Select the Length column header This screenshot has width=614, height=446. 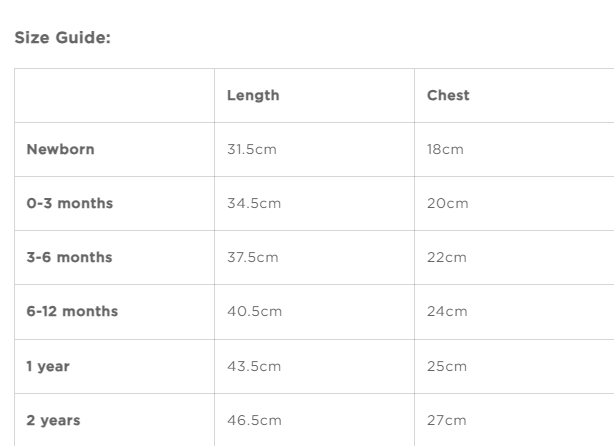point(253,96)
